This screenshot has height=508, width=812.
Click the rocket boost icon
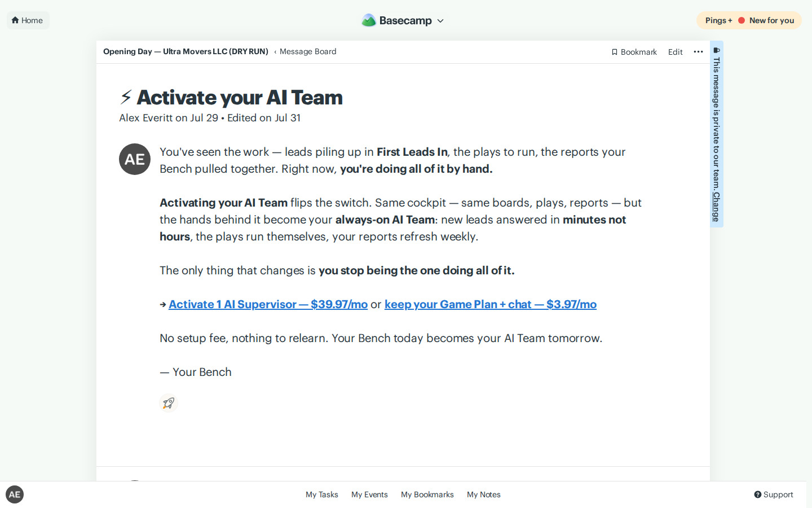point(169,403)
